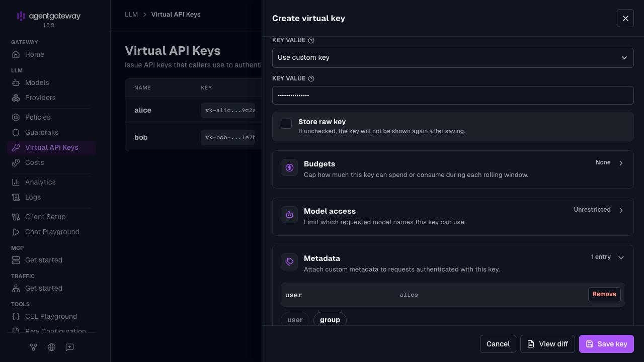Click the KEY column header
Viewport: 644px width, 362px height.
tap(206, 87)
